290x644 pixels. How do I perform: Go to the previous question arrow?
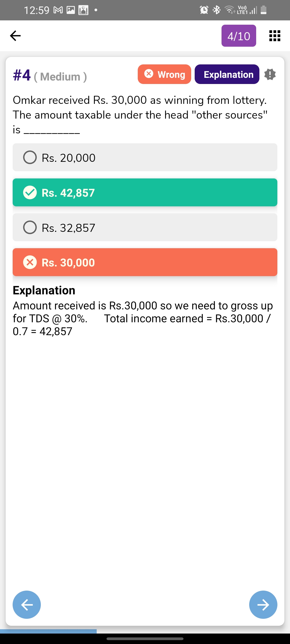point(27,605)
